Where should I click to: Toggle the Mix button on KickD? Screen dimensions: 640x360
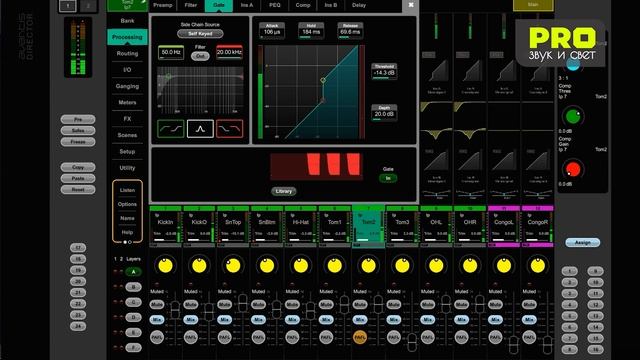[191, 320]
